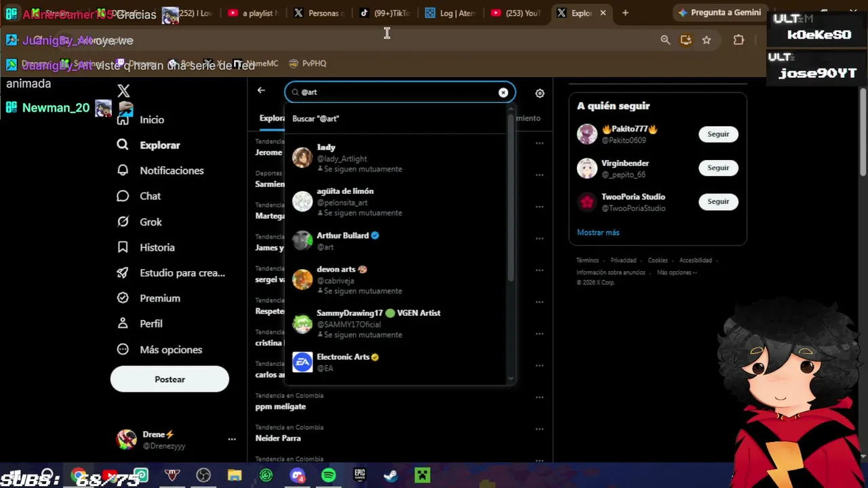This screenshot has height=488, width=868.
Task: Select SammyDrawing17 suggestion
Action: coord(397,323)
